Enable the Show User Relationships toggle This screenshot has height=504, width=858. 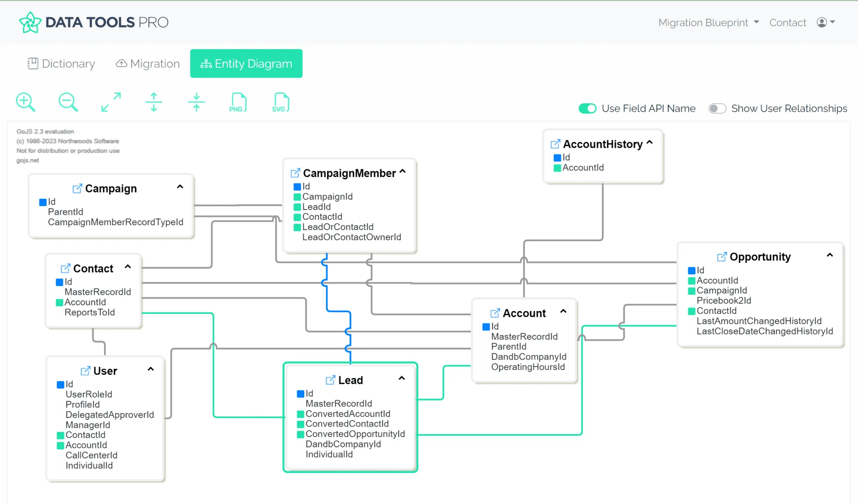pyautogui.click(x=717, y=108)
